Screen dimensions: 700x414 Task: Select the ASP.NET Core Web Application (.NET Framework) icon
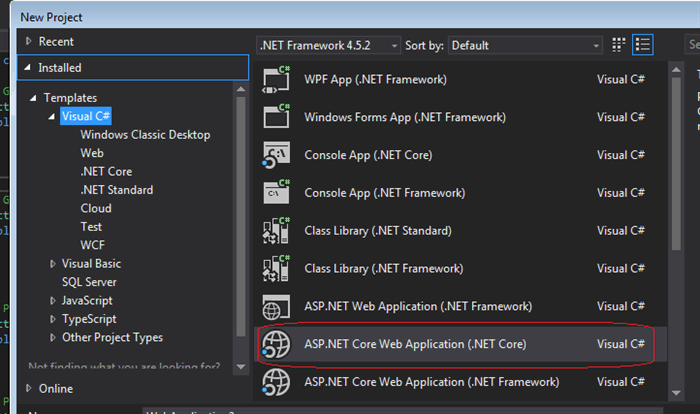click(276, 382)
